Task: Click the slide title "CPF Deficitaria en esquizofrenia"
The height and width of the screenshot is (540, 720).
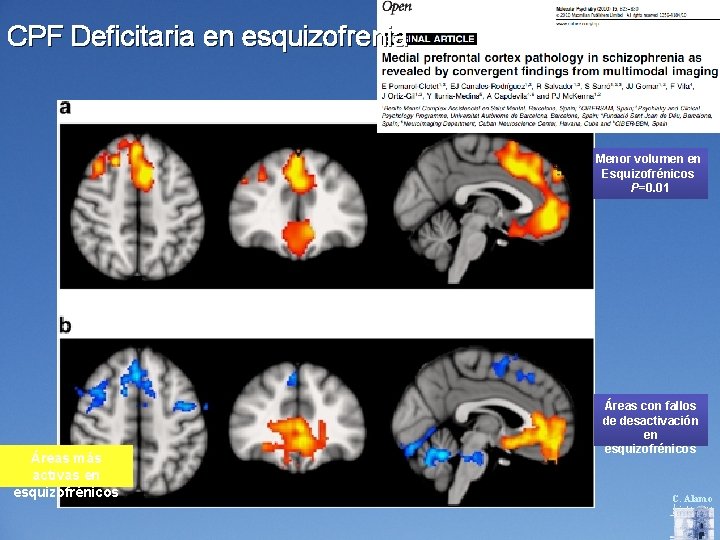Action: coord(208,36)
